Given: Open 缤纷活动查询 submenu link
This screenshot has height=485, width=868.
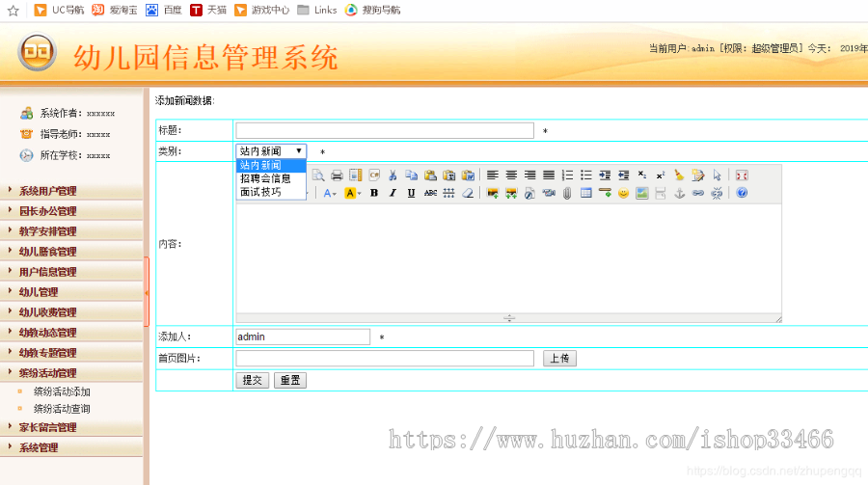Looking at the screenshot, I should (x=62, y=409).
